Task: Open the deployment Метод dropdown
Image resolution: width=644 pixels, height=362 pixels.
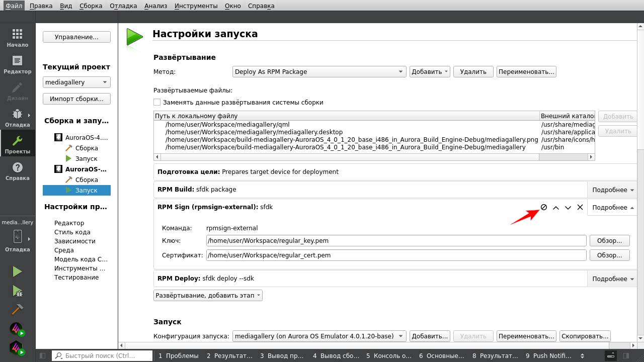Action: [x=319, y=71]
